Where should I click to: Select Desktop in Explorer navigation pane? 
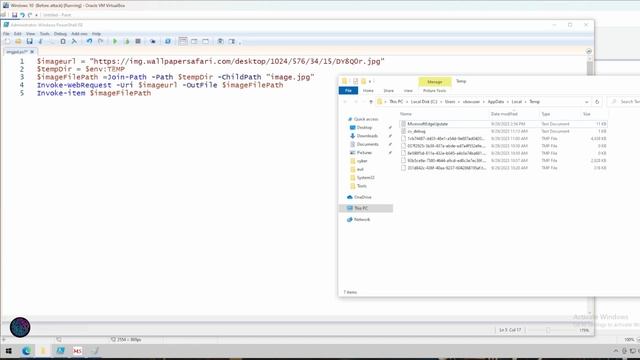tap(361, 128)
